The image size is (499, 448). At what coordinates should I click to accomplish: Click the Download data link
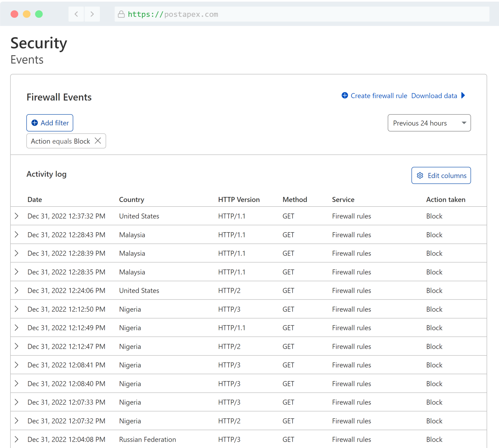click(x=434, y=96)
